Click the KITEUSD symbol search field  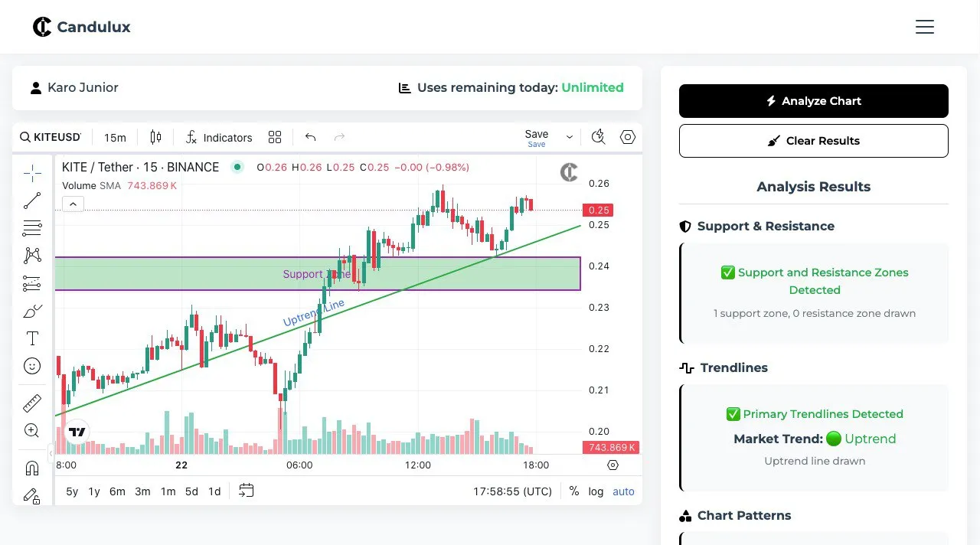pyautogui.click(x=51, y=137)
